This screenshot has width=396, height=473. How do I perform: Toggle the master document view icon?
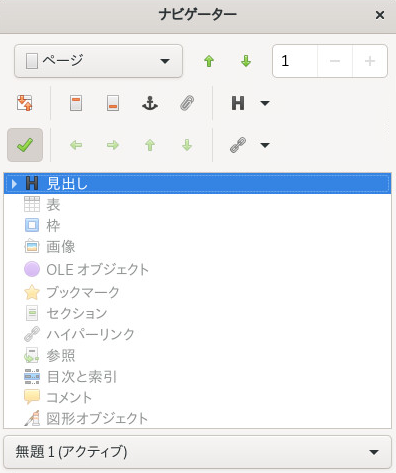coord(25,103)
